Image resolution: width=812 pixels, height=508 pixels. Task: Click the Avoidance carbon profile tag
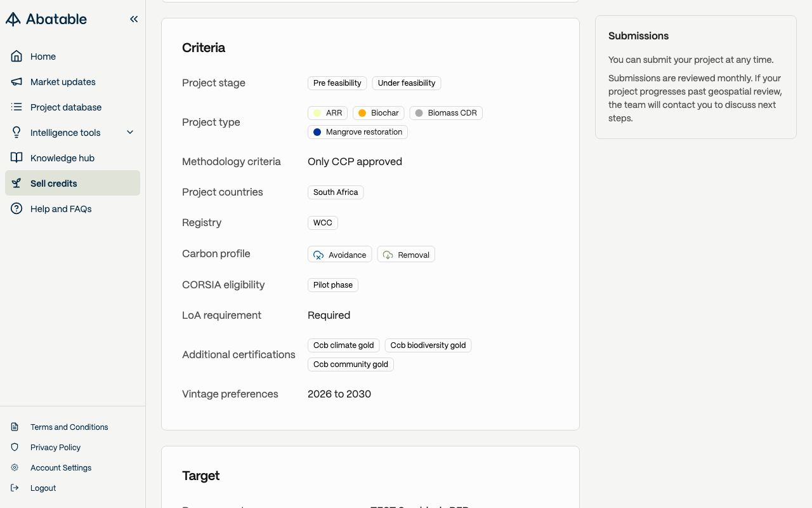340,255
